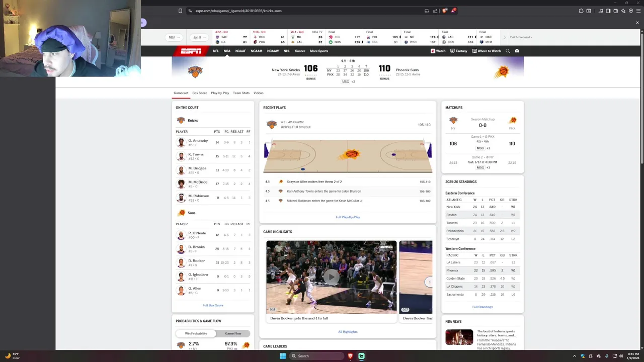Click the weather widget on the taskbar
Viewport: 644px width, 362px height.
[x=12, y=356]
